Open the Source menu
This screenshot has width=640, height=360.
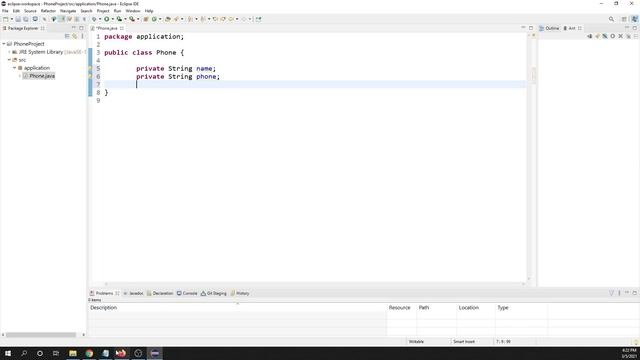[30, 11]
